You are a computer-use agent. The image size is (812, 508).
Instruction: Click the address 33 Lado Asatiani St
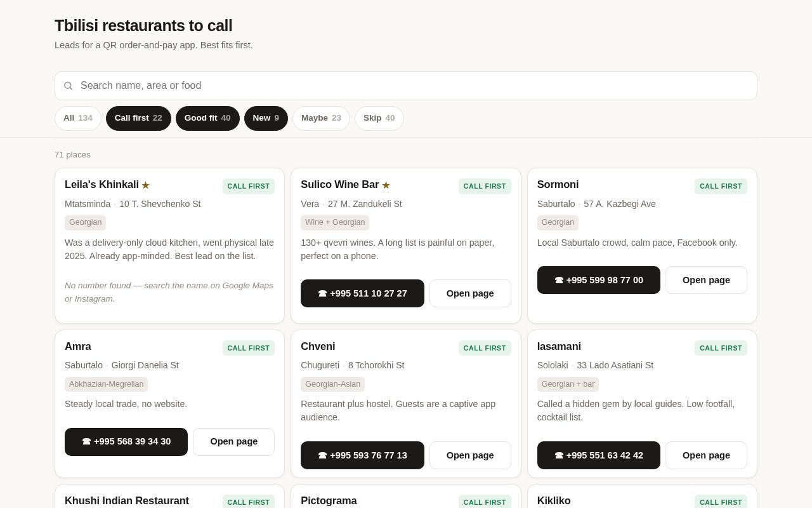pos(615,365)
